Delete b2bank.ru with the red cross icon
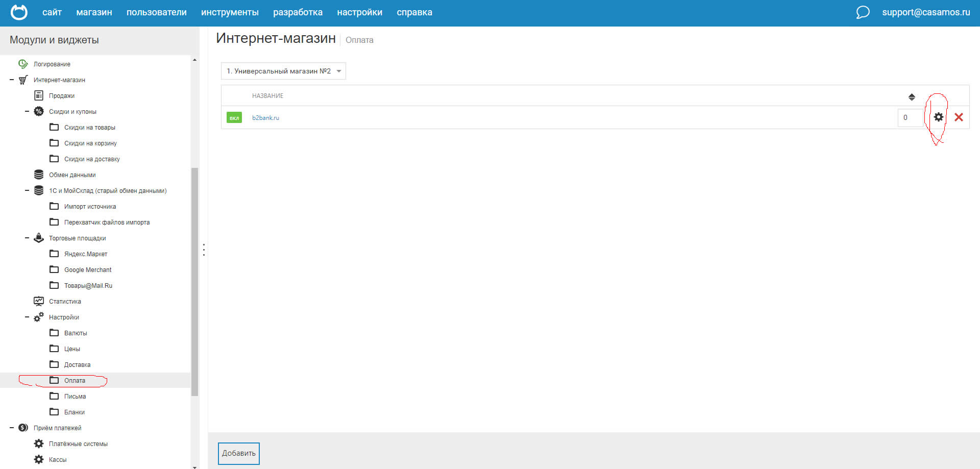Viewport: 980px width, 469px height. (x=959, y=117)
